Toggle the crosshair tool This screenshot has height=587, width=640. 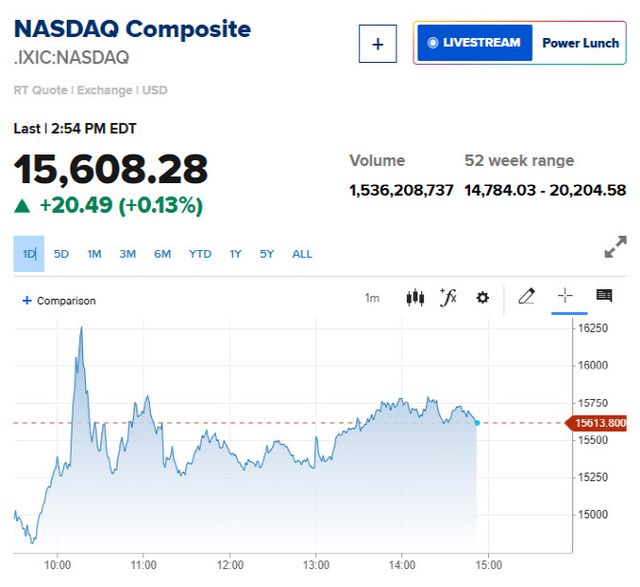[565, 296]
